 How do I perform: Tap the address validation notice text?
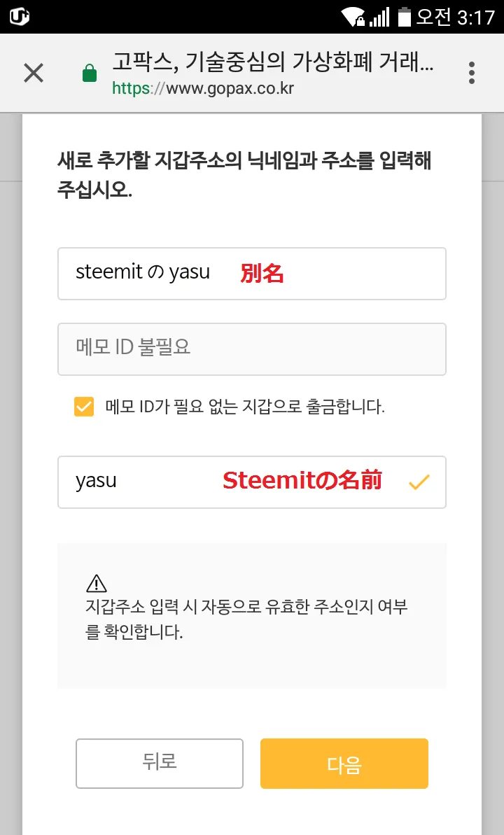[x=246, y=619]
